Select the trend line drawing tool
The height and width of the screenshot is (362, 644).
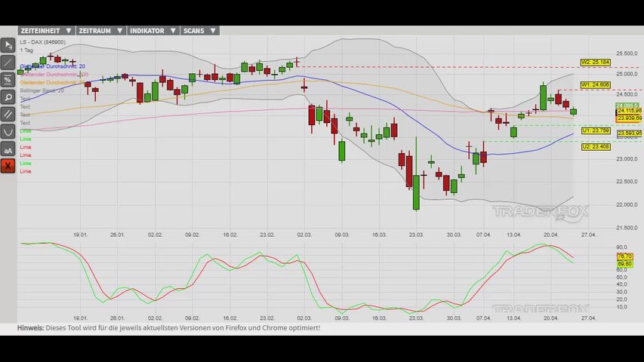coord(8,63)
